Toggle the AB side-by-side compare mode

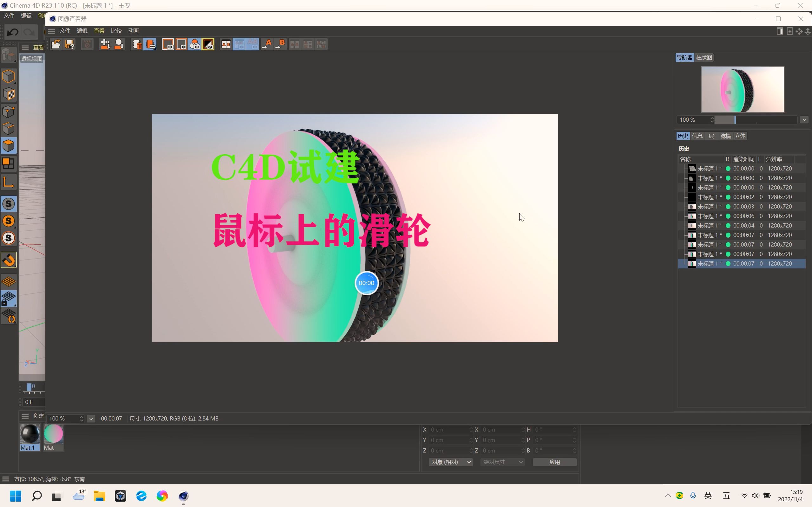(226, 44)
